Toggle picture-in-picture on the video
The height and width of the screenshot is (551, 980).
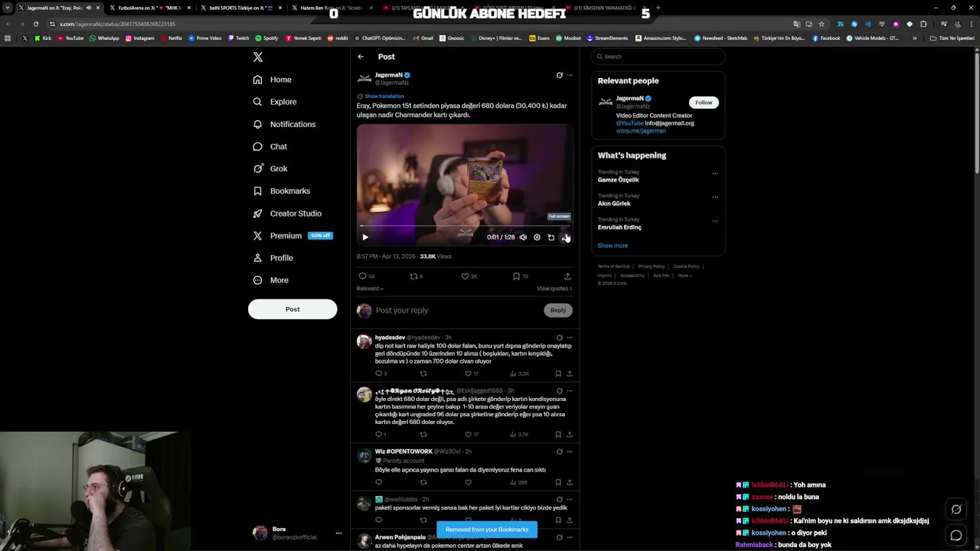coord(550,237)
